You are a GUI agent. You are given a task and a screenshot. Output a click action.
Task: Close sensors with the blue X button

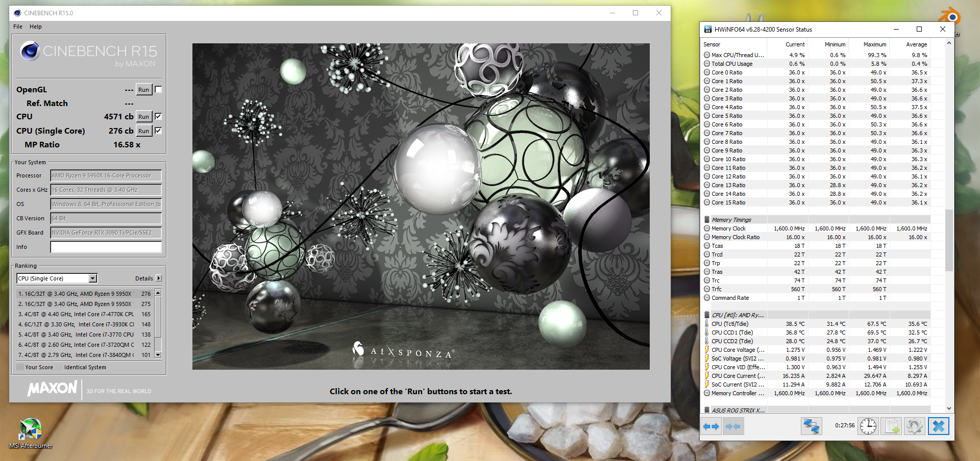pos(938,426)
